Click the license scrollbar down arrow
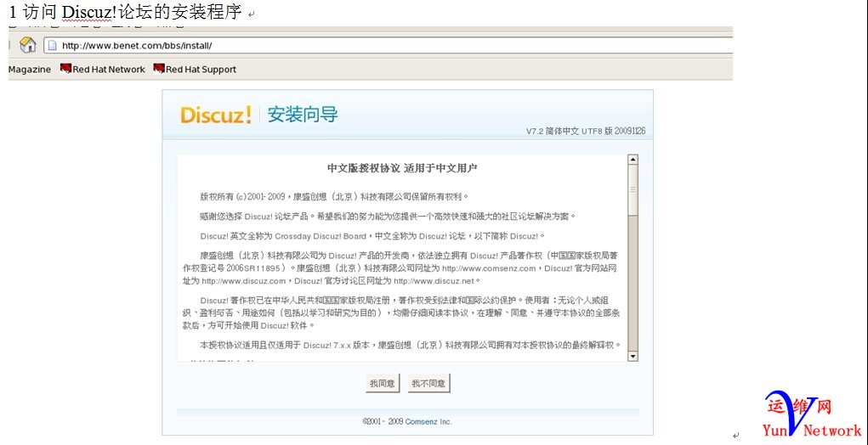Image resolution: width=868 pixels, height=445 pixels. pos(633,356)
